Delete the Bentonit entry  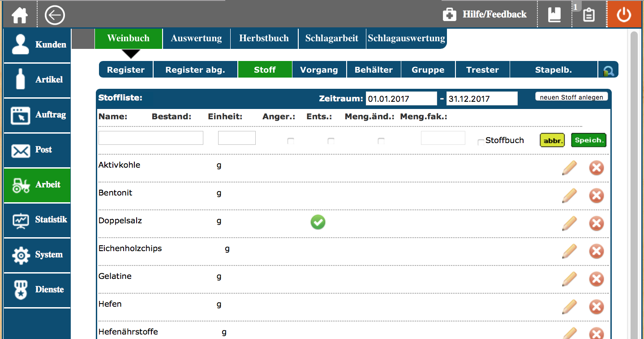(596, 196)
